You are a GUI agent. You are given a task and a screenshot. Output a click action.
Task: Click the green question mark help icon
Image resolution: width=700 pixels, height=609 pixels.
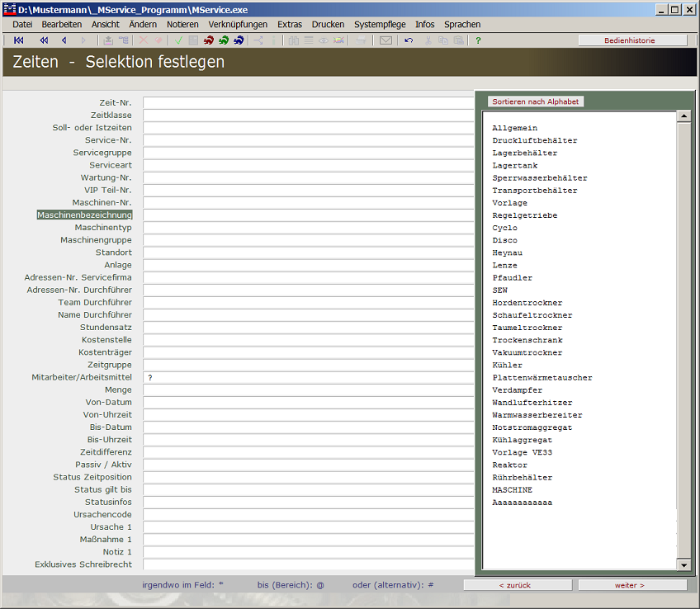pos(478,40)
